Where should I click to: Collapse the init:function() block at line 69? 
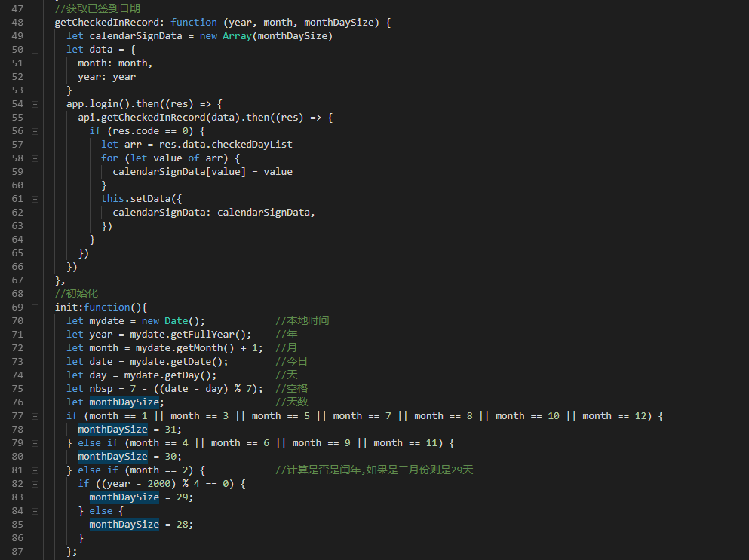tap(35, 308)
